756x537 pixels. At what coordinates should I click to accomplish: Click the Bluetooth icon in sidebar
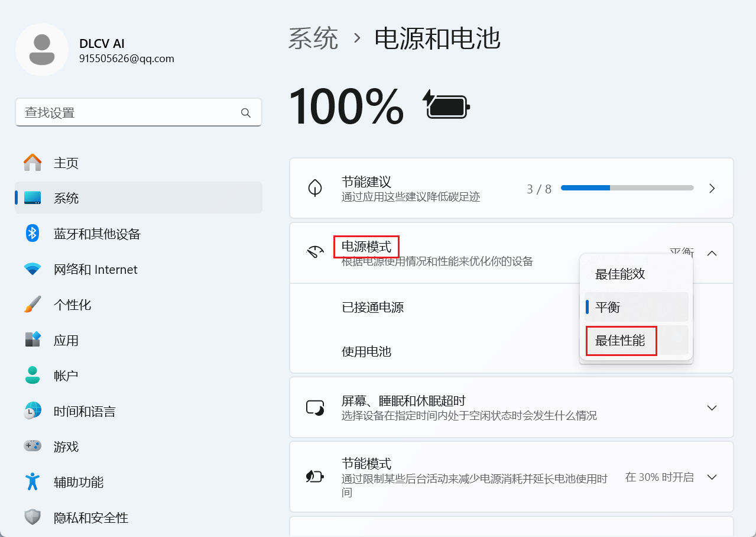[x=33, y=234]
